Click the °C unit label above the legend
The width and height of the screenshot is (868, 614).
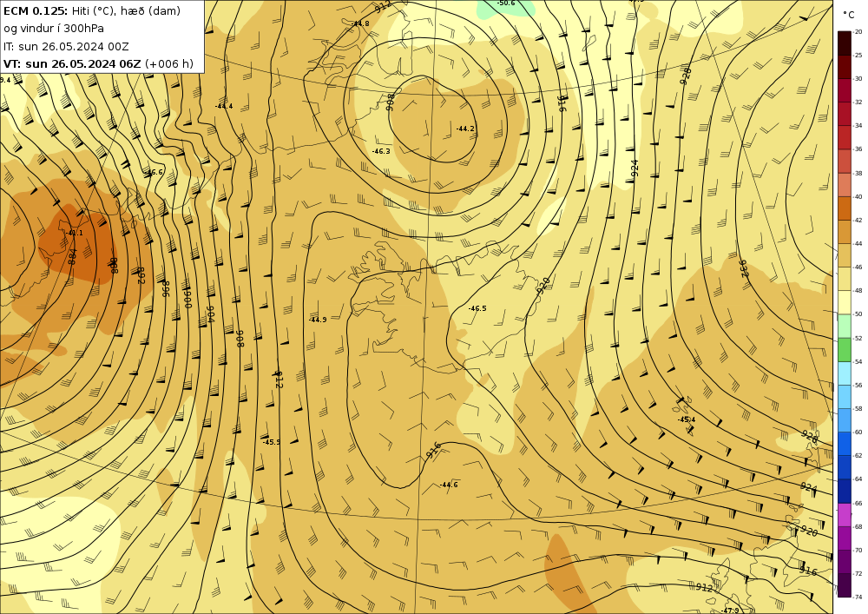(x=849, y=15)
